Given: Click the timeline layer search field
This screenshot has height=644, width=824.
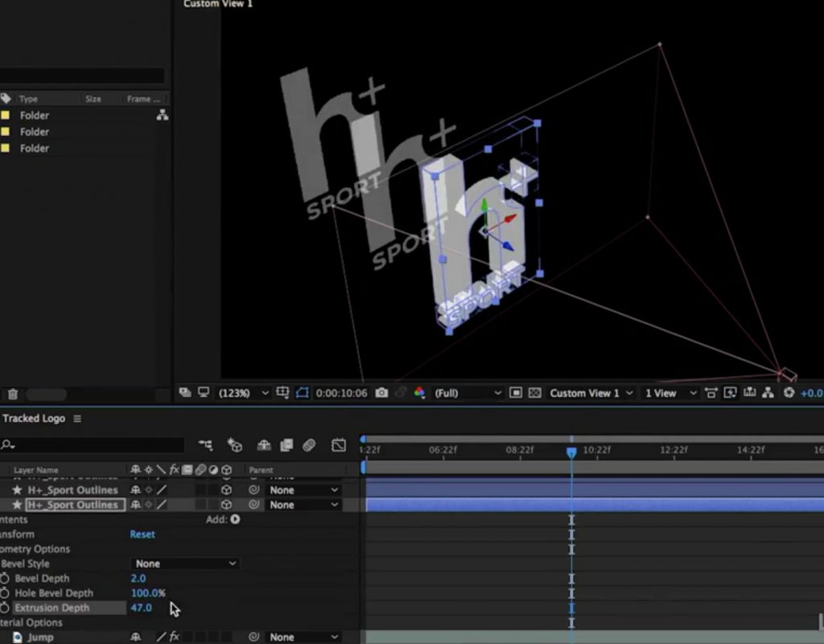Looking at the screenshot, I should pos(93,445).
